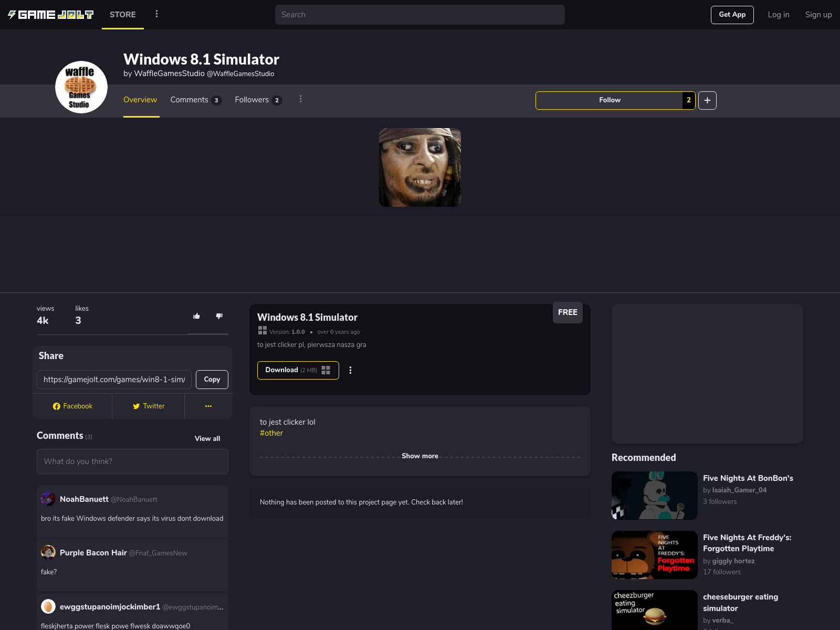
Task: Click the Windows icon beside the version
Action: (x=262, y=330)
